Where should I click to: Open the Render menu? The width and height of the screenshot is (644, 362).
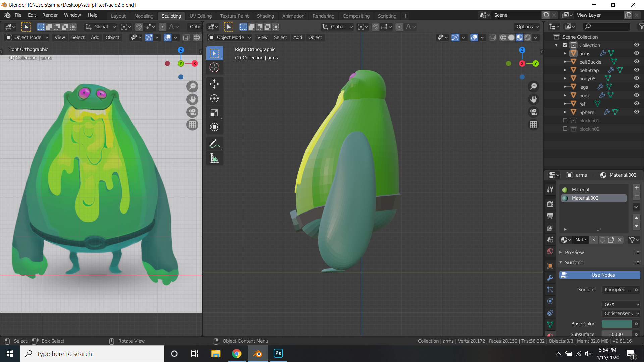tap(50, 15)
